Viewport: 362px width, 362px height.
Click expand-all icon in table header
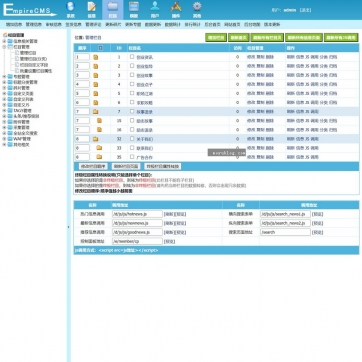click(x=100, y=48)
